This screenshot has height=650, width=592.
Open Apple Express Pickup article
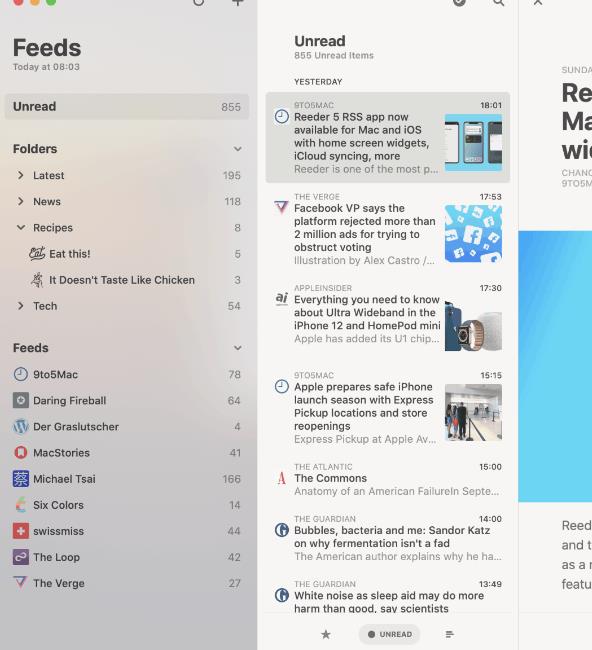[388, 407]
